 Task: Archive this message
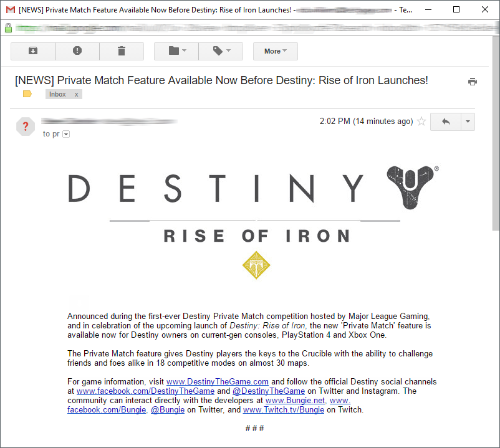32,50
